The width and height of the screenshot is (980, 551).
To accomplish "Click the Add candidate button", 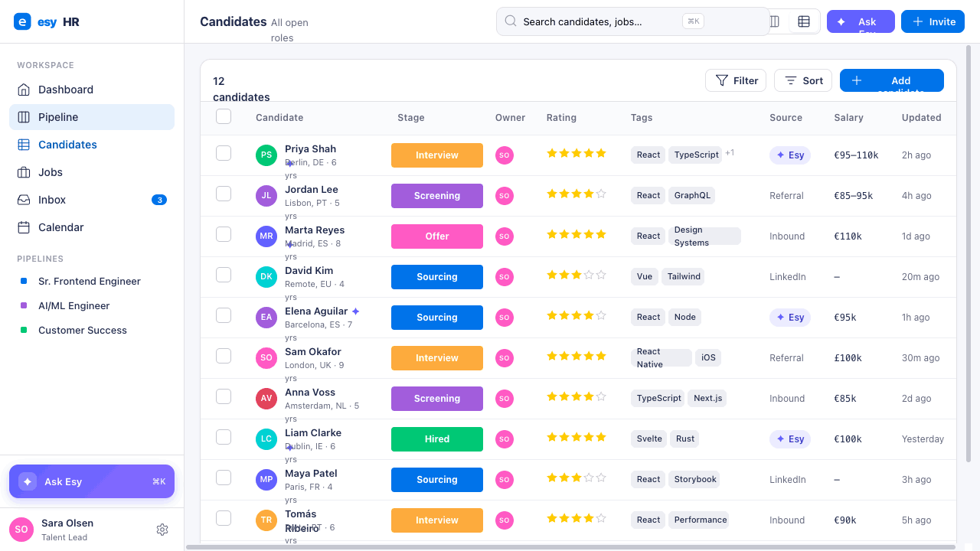I will (x=892, y=80).
